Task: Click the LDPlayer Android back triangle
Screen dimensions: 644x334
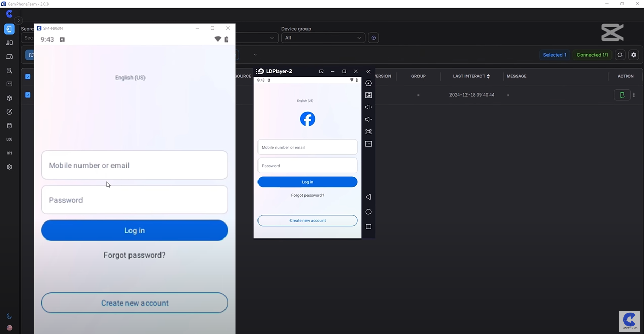Action: point(368,197)
